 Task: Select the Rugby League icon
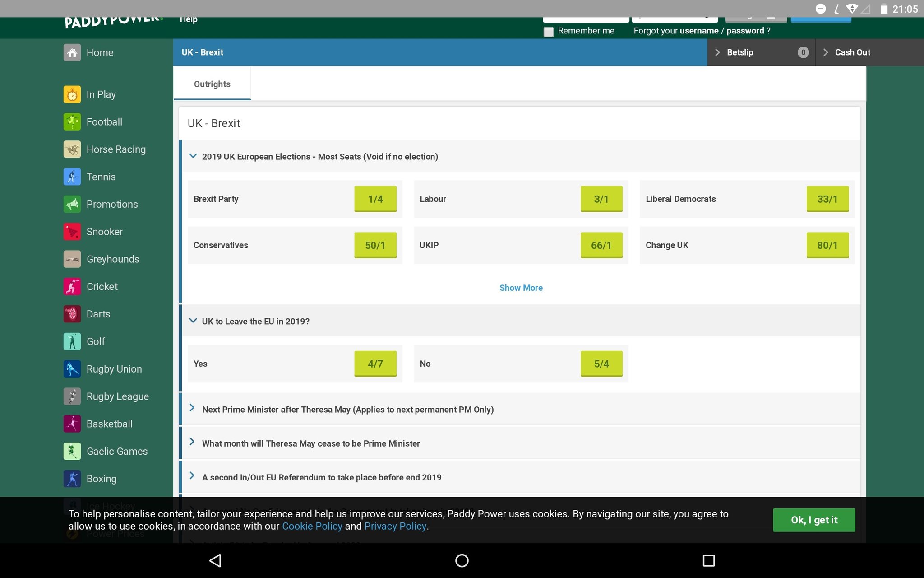click(72, 396)
